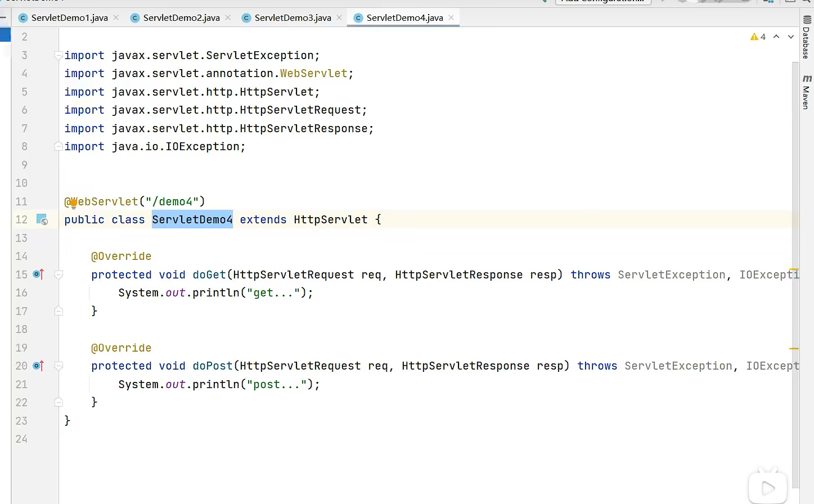
Task: Click HttpServletResponse in the line 7 import
Action: 304,128
